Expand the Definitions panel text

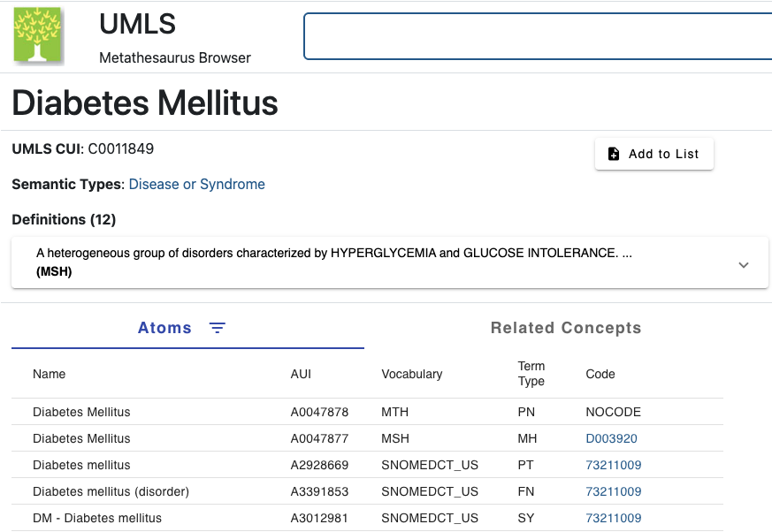click(334, 262)
